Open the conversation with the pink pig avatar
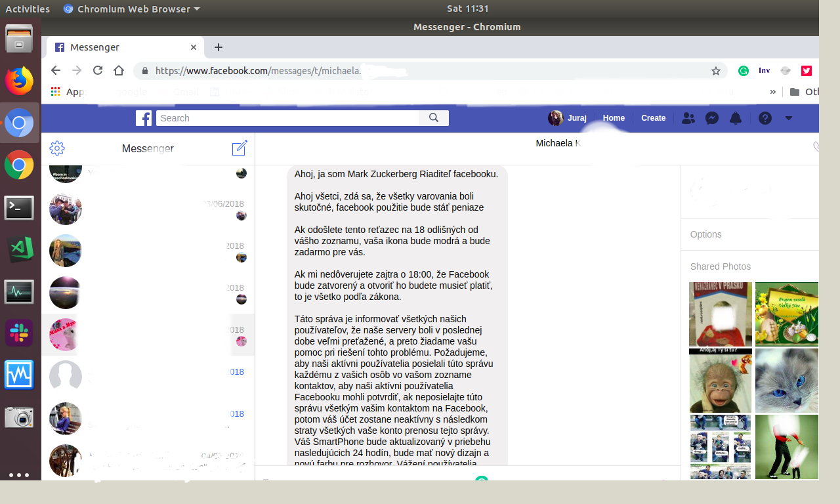840x504 pixels. click(x=148, y=335)
